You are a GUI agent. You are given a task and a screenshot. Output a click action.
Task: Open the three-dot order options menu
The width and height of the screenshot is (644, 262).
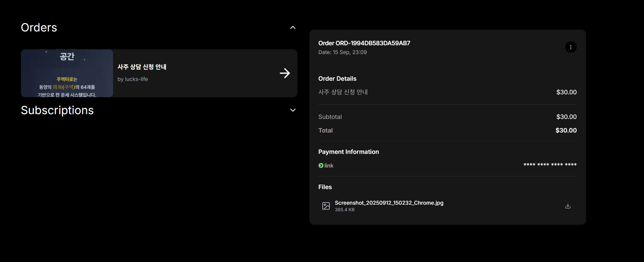click(571, 47)
